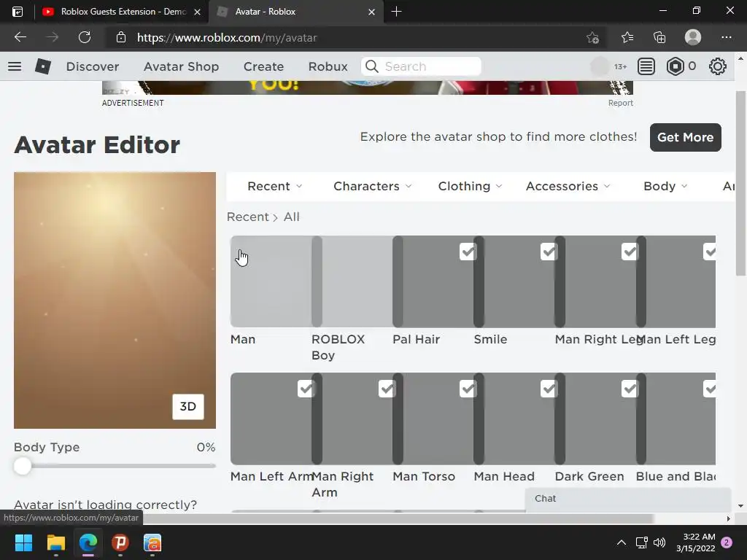Open File Explorer from the taskbar
The image size is (747, 560).
[55, 542]
